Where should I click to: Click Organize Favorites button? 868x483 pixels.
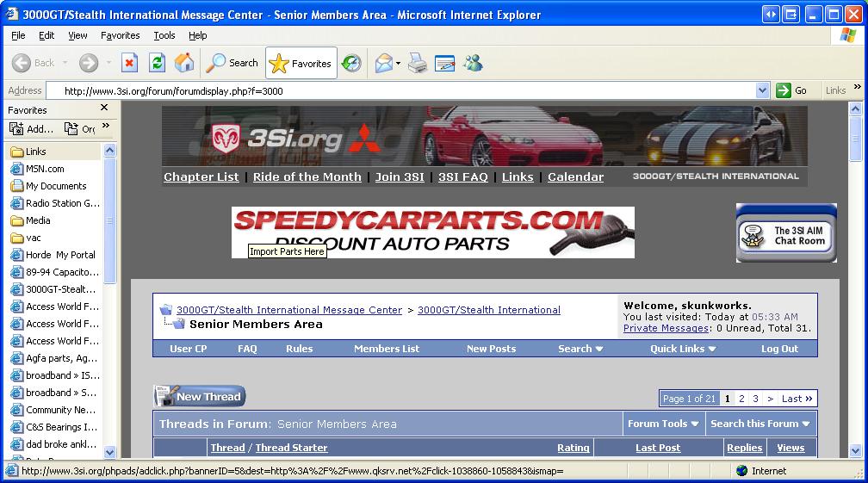pos(80,129)
